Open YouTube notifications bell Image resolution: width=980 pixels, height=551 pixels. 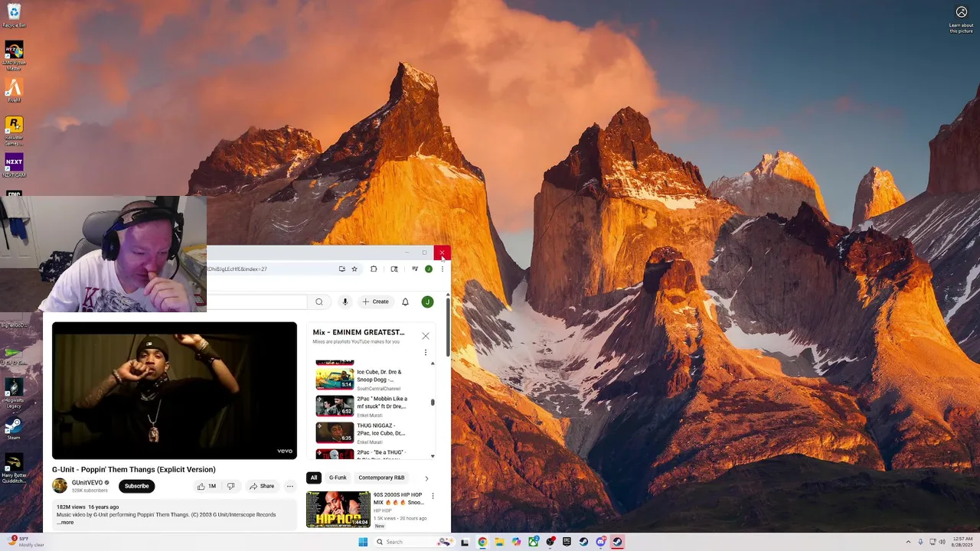pos(405,302)
